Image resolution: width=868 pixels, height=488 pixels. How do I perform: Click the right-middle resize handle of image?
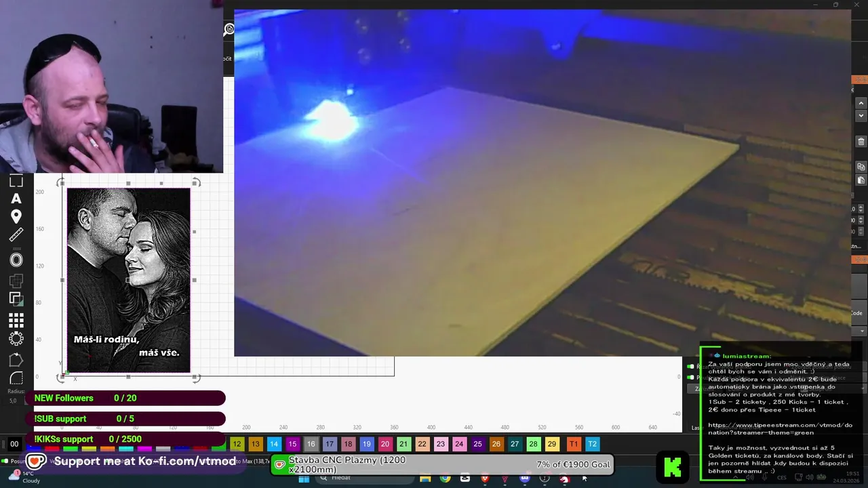tap(195, 280)
